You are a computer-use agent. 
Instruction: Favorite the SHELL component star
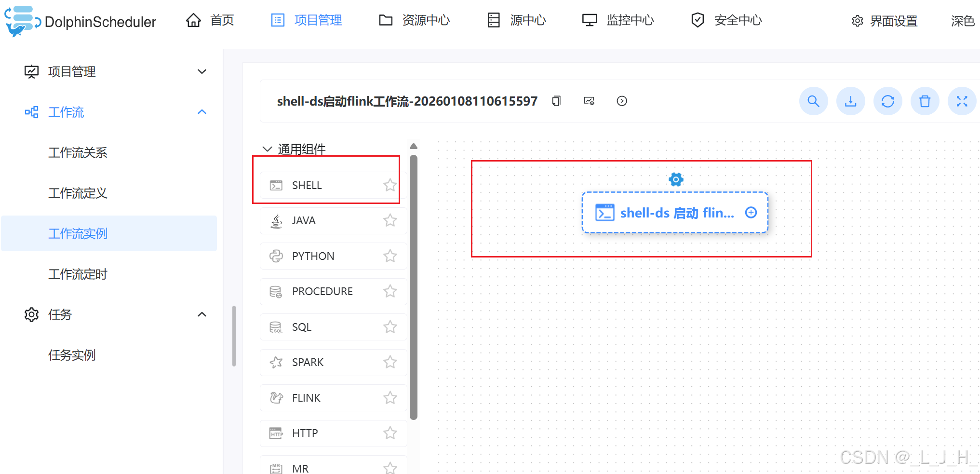click(390, 185)
